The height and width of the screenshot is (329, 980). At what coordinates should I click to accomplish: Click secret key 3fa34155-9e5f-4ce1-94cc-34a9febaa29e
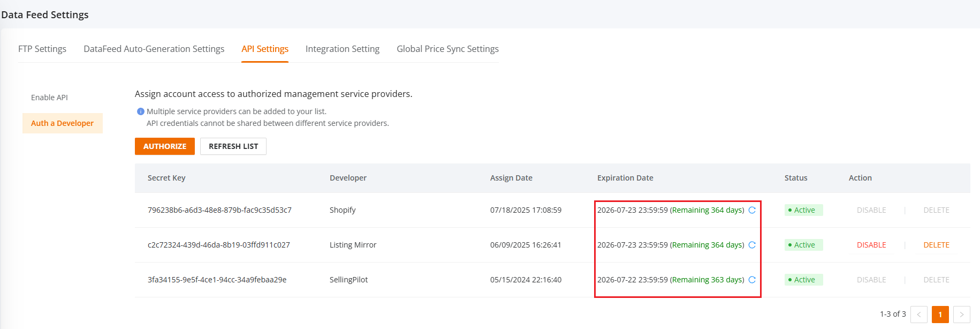tap(217, 280)
